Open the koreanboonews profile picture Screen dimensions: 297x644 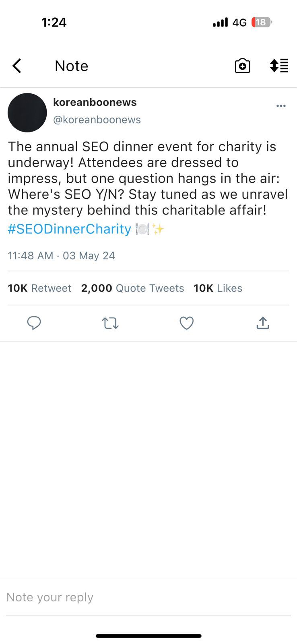pyautogui.click(x=27, y=113)
